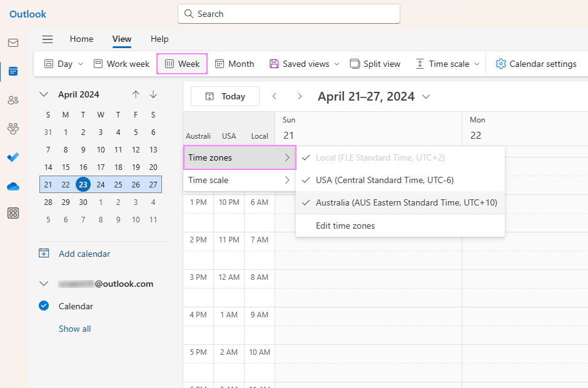This screenshot has height=388, width=588.
Task: Click Show all calendars link
Action: tap(74, 329)
